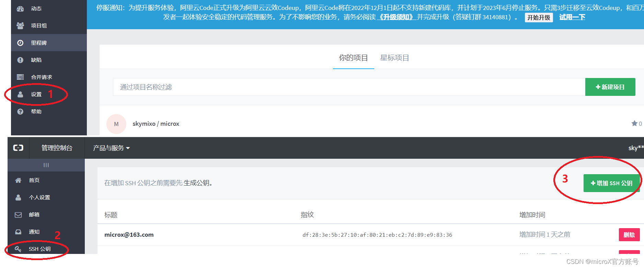Image resolution: width=644 pixels, height=268 pixels.
Task: Switch to 星标项目 tab
Action: click(394, 58)
